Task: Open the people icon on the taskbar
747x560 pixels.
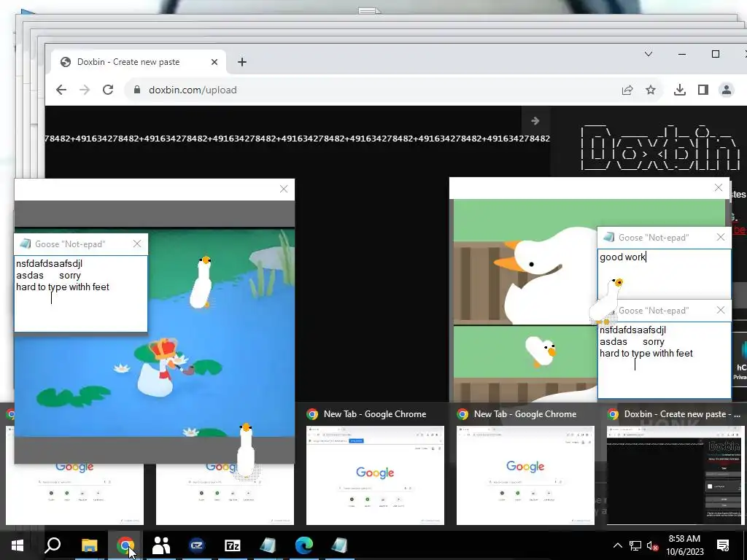Action: (x=161, y=545)
